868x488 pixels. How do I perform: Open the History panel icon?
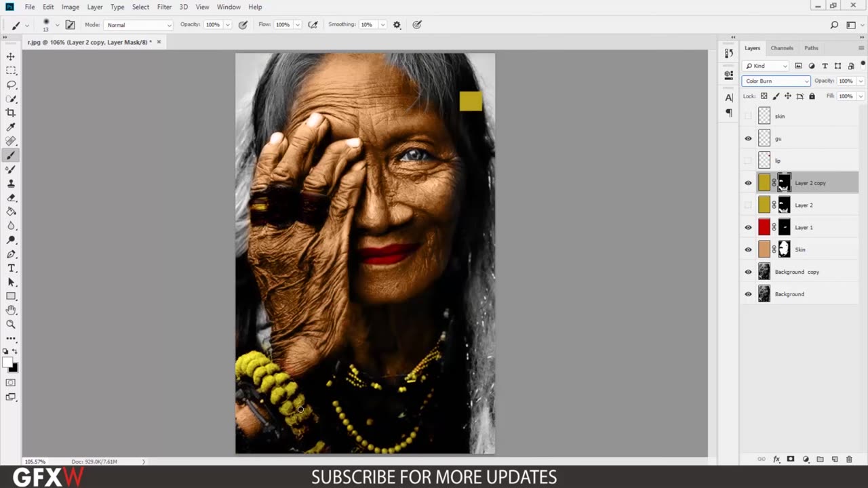[729, 53]
